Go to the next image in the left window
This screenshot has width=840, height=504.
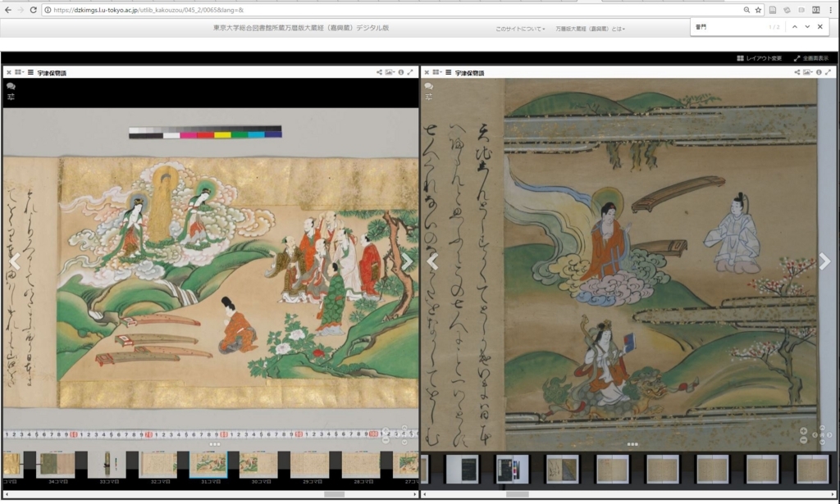pos(407,261)
